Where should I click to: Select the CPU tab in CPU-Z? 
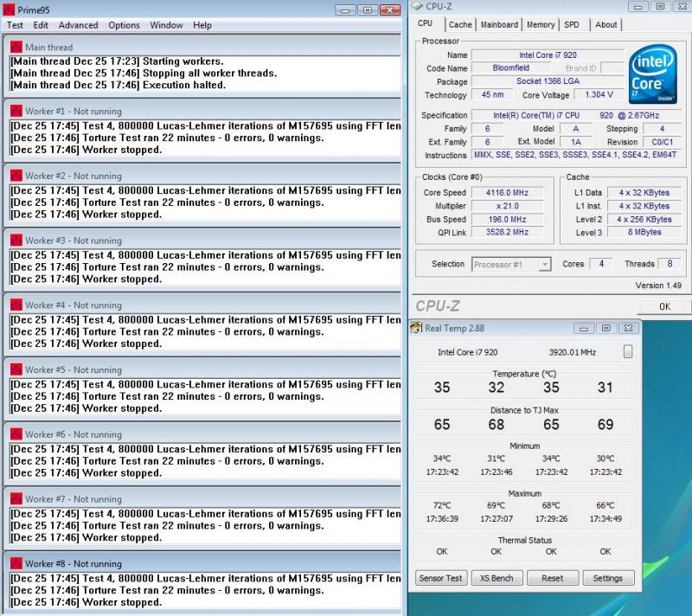click(x=425, y=23)
